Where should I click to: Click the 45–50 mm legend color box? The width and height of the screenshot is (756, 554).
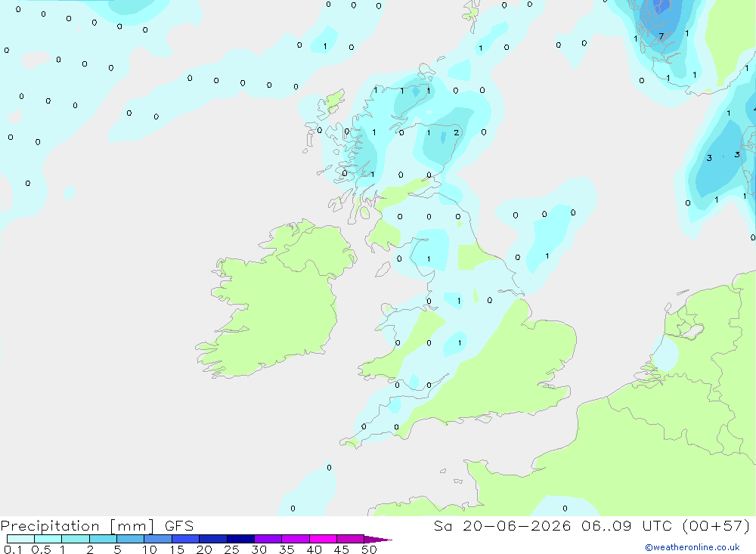(x=351, y=539)
